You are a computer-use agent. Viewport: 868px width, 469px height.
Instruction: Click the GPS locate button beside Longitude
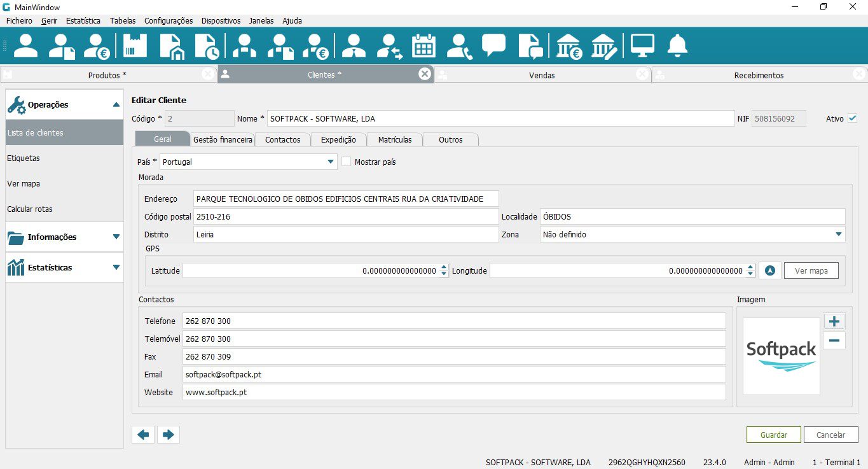click(x=770, y=270)
